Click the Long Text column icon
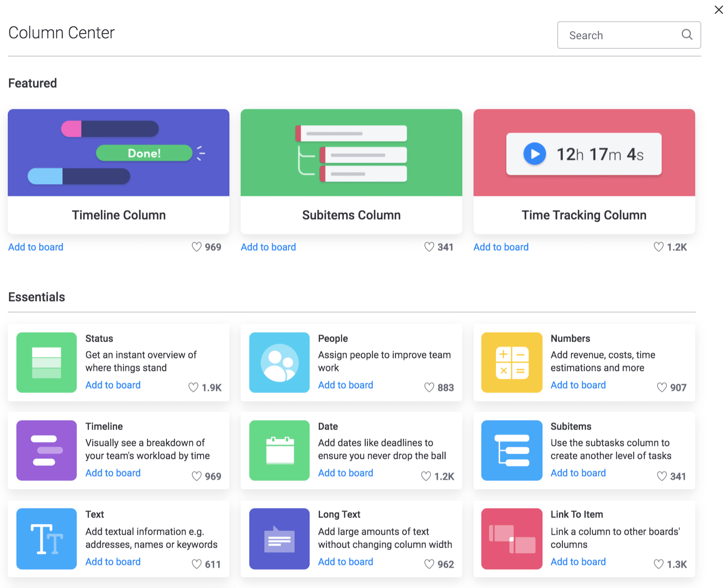This screenshot has width=728, height=588. pyautogui.click(x=279, y=539)
